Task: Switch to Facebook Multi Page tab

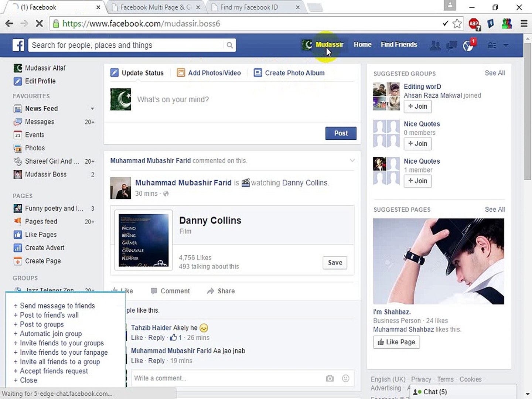Action: tap(156, 7)
